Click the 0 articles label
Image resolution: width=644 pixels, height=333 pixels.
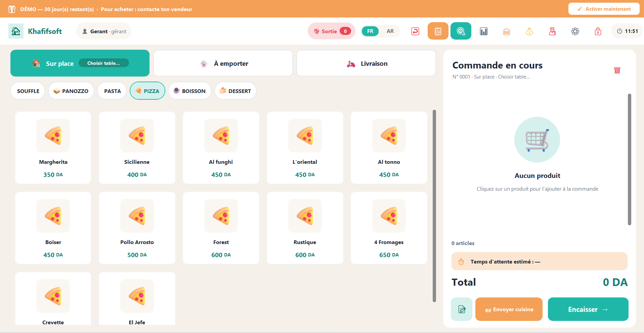463,243
